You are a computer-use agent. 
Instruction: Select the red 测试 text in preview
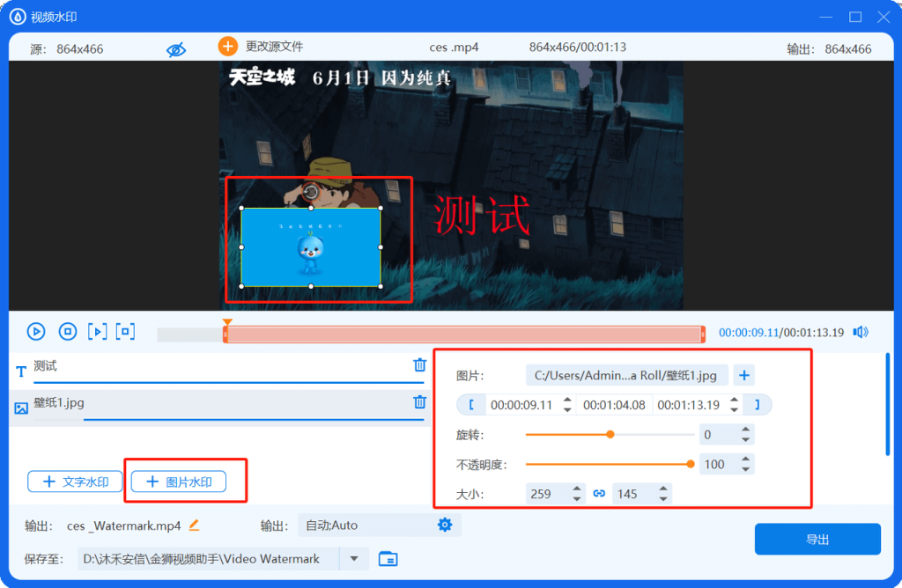[482, 216]
